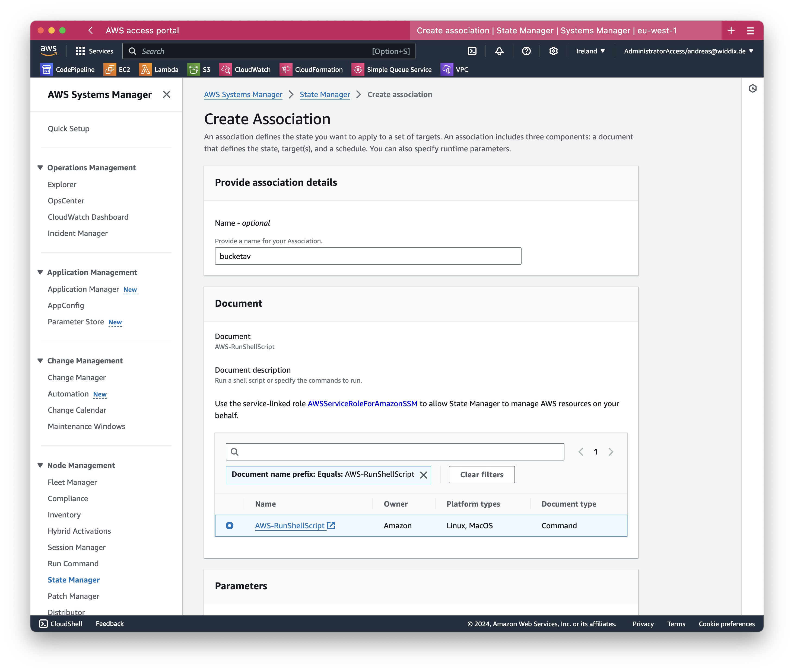Open the hexagon info panel icon
The height and width of the screenshot is (672, 794).
[752, 89]
